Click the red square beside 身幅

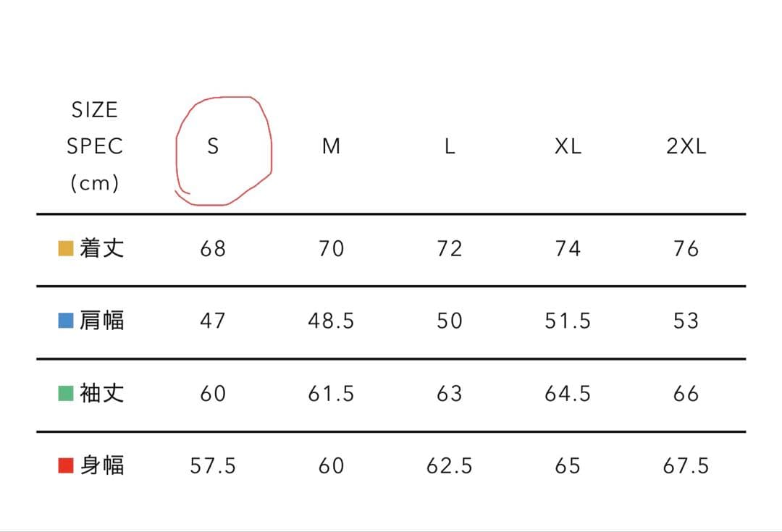coord(66,465)
